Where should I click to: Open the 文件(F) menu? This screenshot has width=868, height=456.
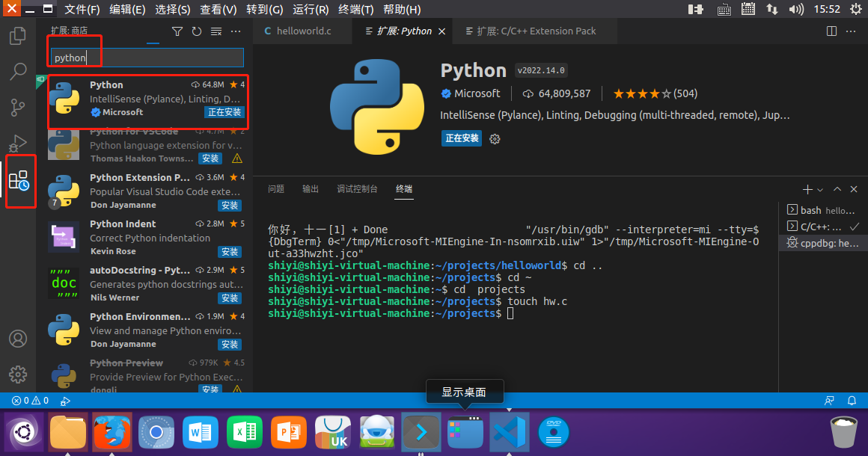point(82,10)
